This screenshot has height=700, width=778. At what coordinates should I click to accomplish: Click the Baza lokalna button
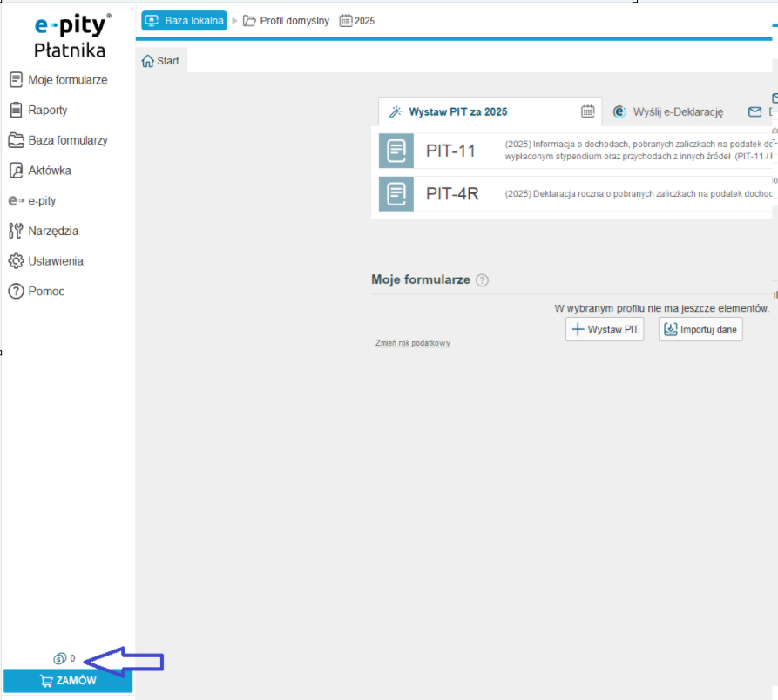point(184,20)
